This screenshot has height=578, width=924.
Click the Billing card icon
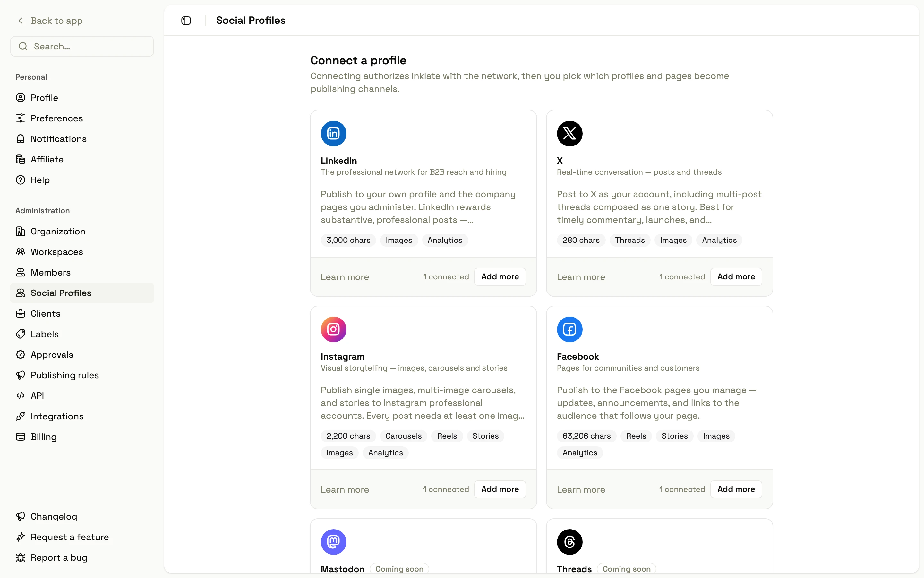(x=21, y=437)
